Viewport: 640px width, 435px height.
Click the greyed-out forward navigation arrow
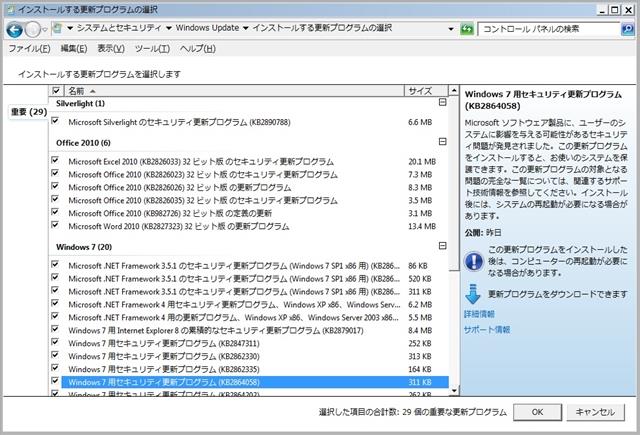tap(32, 30)
